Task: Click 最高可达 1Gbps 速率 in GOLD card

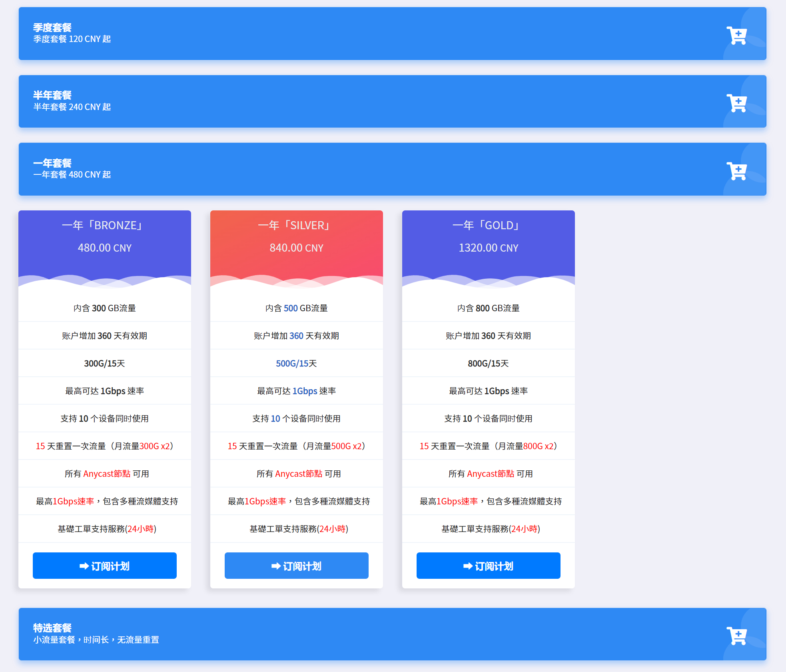Action: coord(489,391)
